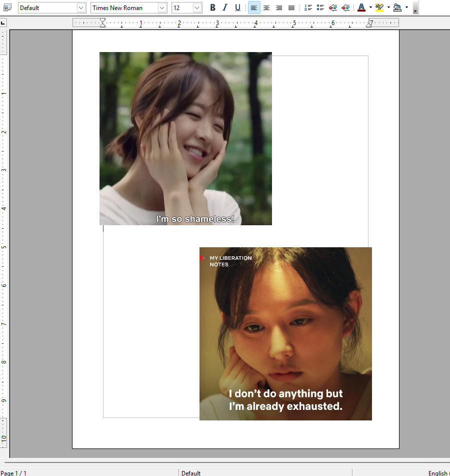The width and height of the screenshot is (450, 476).
Task: Click the Styles sidebar icon beside the paragraph style box
Action: coord(7,8)
